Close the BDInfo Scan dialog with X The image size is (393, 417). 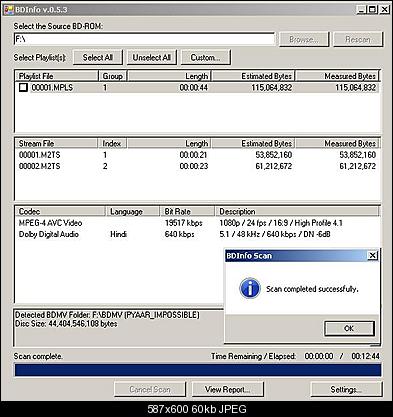pos(372,255)
